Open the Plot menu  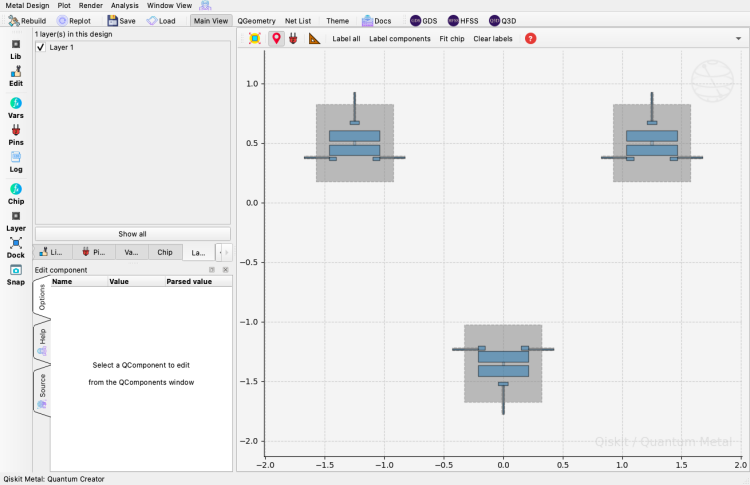tap(64, 5)
